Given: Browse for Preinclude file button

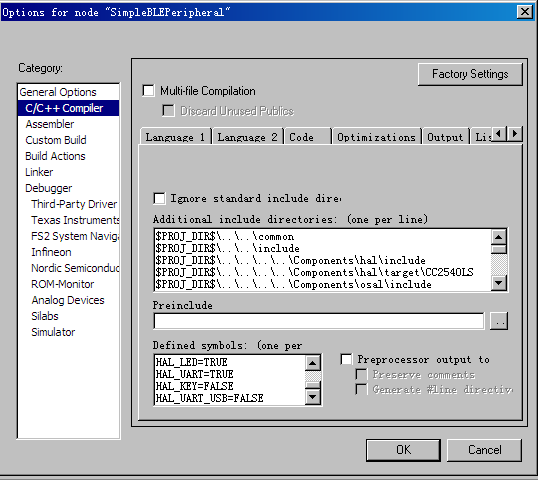Looking at the screenshot, I should (499, 321).
